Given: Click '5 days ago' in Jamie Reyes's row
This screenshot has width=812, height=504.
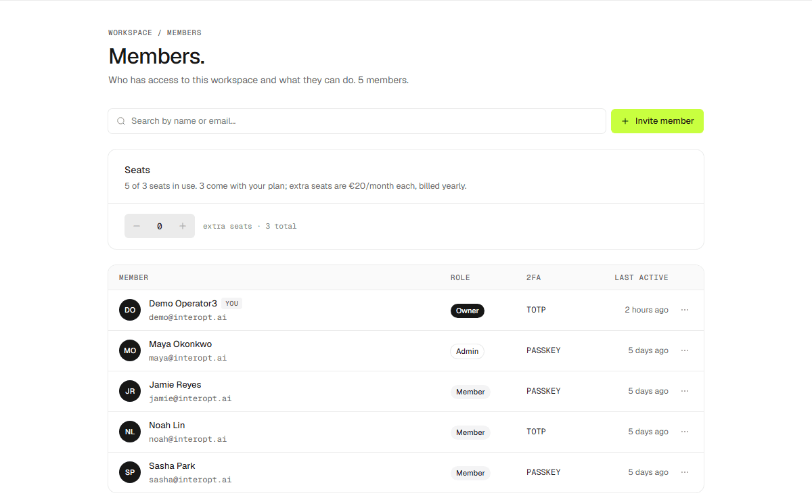Looking at the screenshot, I should tap(648, 391).
